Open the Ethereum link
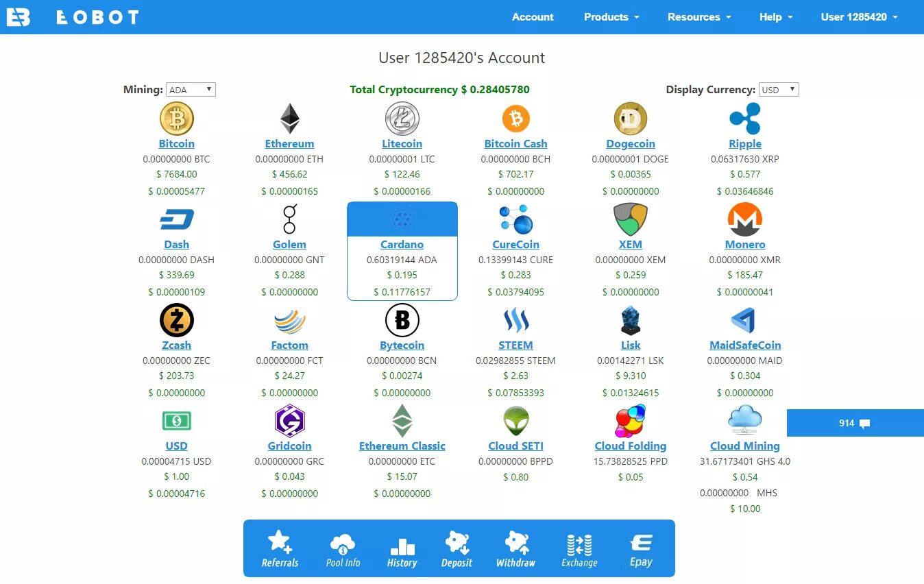This screenshot has height=584, width=924. pos(290,144)
